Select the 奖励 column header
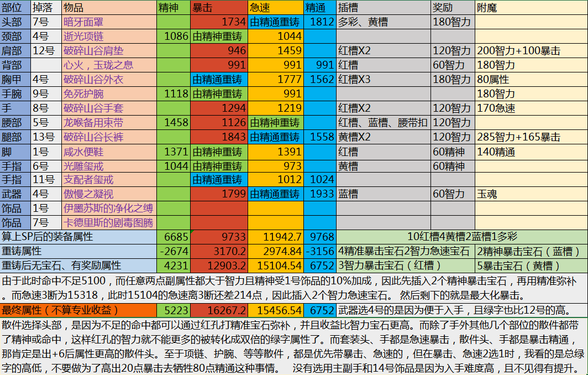The image size is (588, 375). point(453,8)
